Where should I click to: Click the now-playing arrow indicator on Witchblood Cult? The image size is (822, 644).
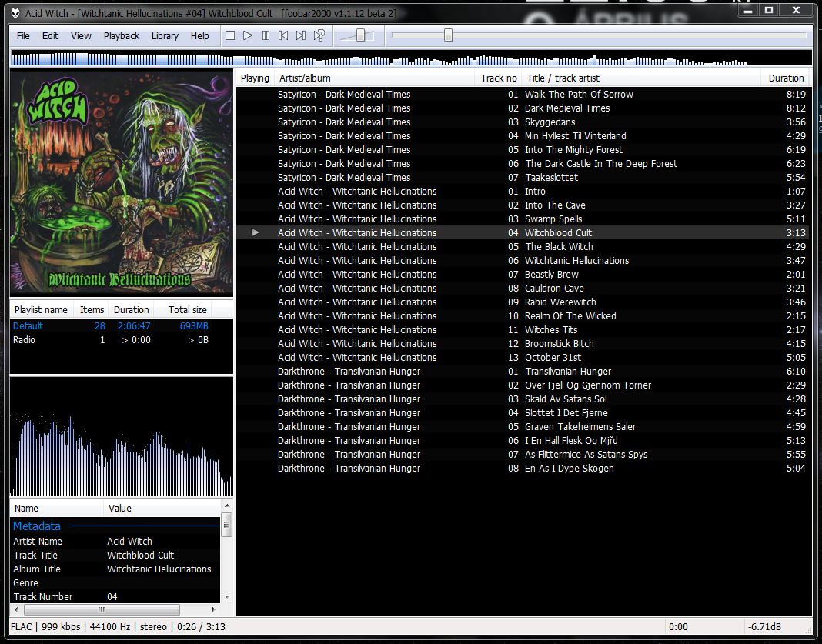point(256,232)
